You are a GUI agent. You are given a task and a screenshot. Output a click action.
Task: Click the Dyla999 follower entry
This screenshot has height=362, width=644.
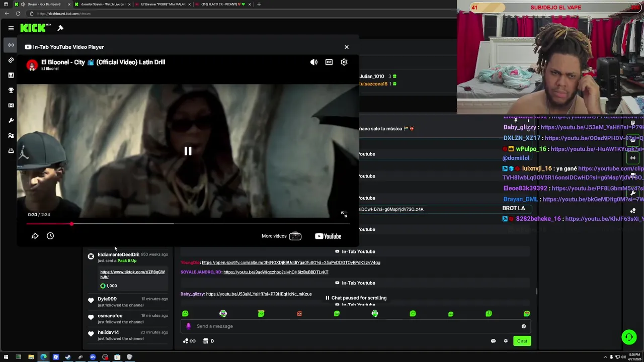(x=128, y=302)
